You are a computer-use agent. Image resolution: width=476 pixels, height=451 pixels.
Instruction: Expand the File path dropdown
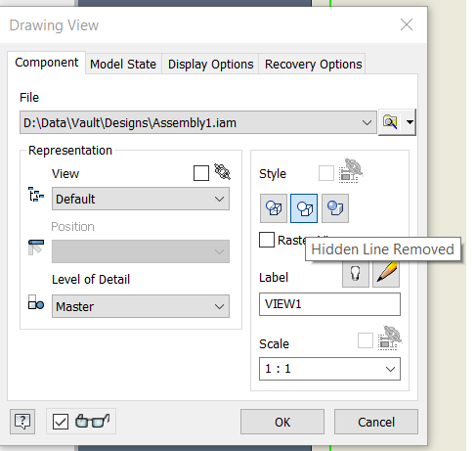(198, 122)
